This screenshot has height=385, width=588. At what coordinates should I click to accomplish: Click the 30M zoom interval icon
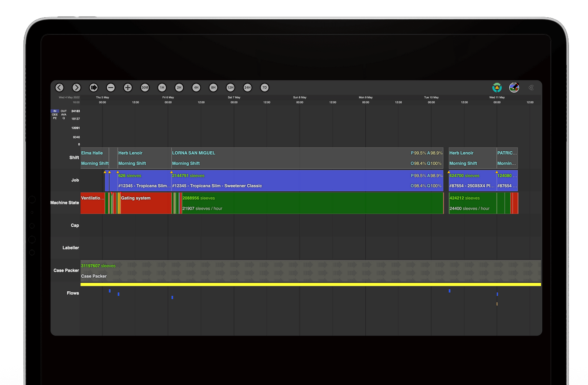point(145,87)
